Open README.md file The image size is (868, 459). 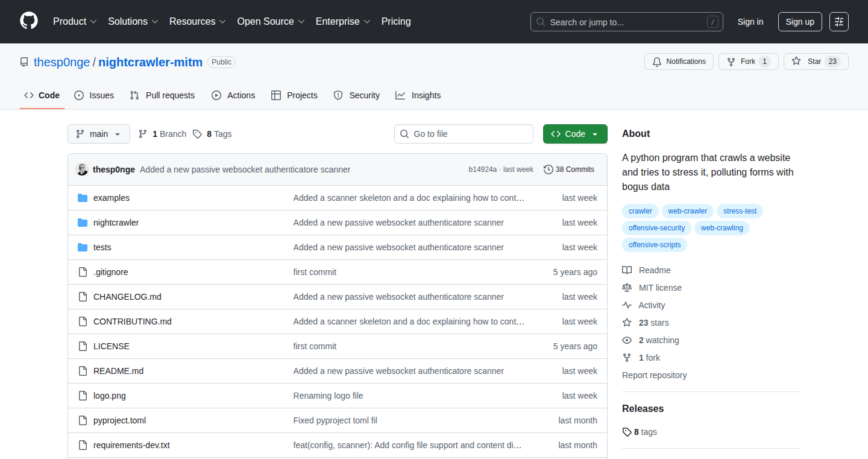pyautogui.click(x=119, y=371)
